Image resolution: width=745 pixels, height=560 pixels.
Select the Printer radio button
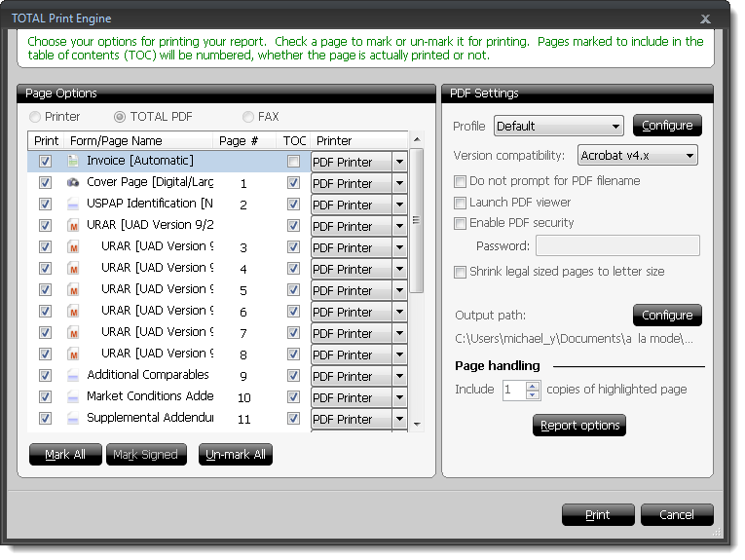tap(36, 117)
